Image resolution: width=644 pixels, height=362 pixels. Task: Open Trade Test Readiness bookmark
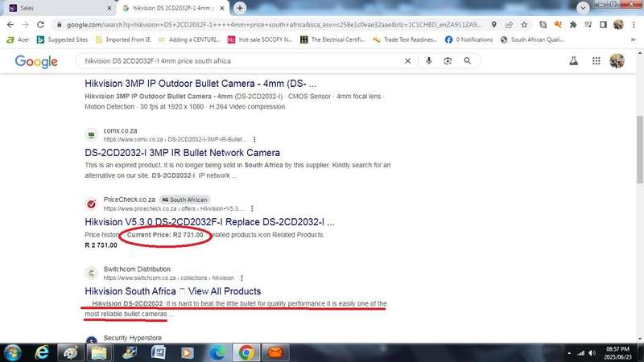pyautogui.click(x=405, y=39)
